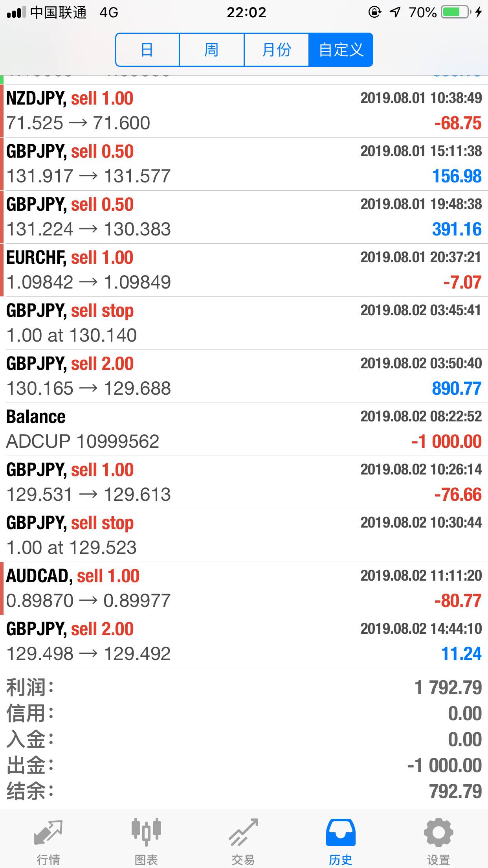This screenshot has height=868, width=488.
Task: Open the 交易 trade arrows icon
Action: click(244, 832)
